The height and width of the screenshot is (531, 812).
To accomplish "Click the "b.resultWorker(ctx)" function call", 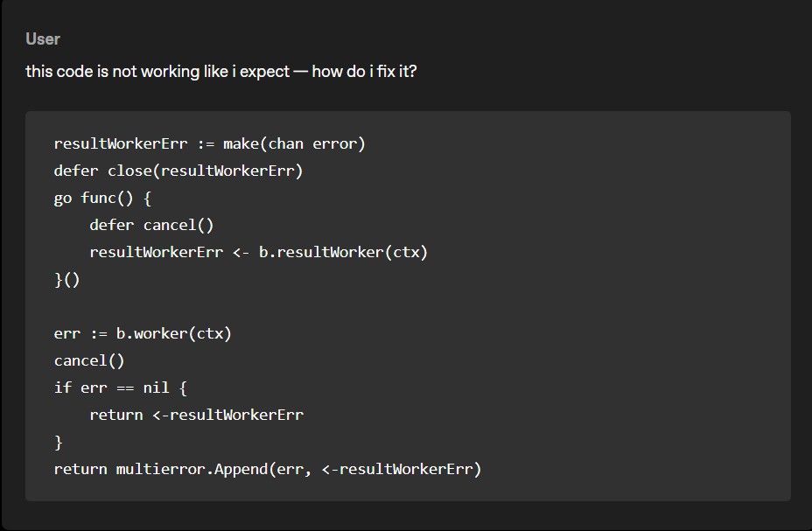I will pyautogui.click(x=343, y=252).
